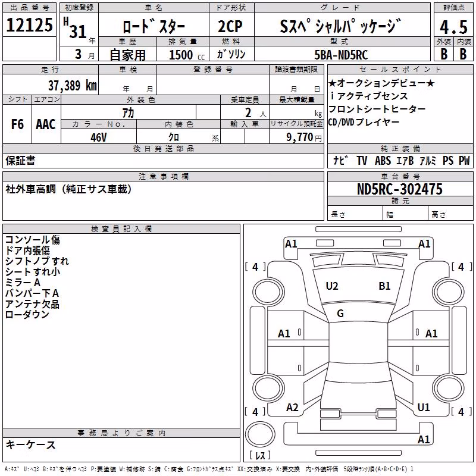Click the セールスポイント header
The width and height of the screenshot is (476, 476).
click(x=400, y=69)
